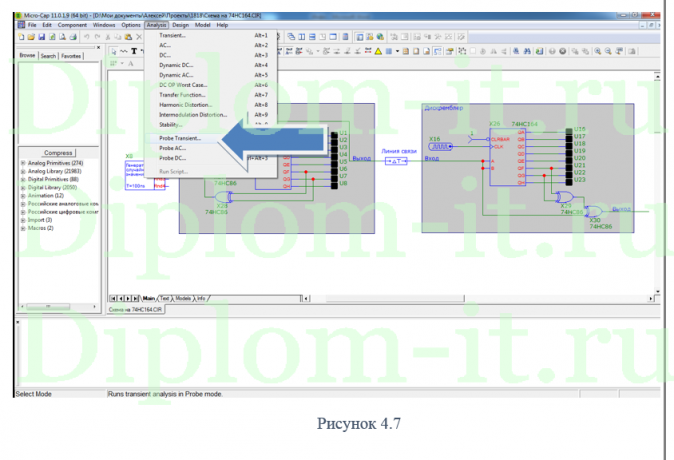Expand the Macros tree node
Viewport: 674px width, 460px height.
(23, 228)
